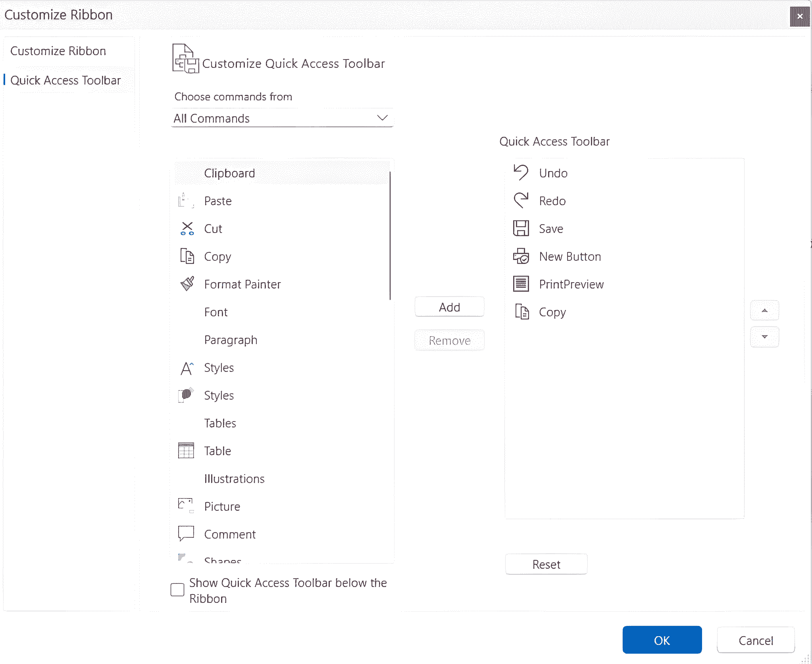Open the All Commands dropdown

[x=282, y=118]
